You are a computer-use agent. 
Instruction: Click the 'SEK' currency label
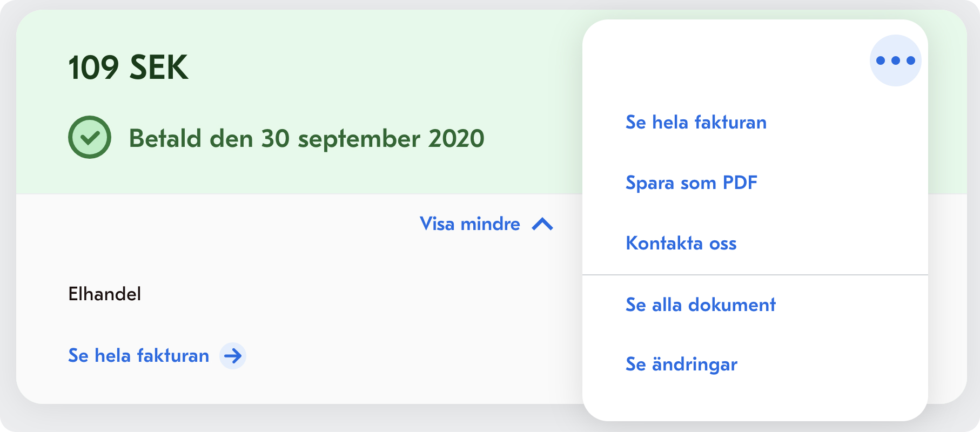point(159,68)
